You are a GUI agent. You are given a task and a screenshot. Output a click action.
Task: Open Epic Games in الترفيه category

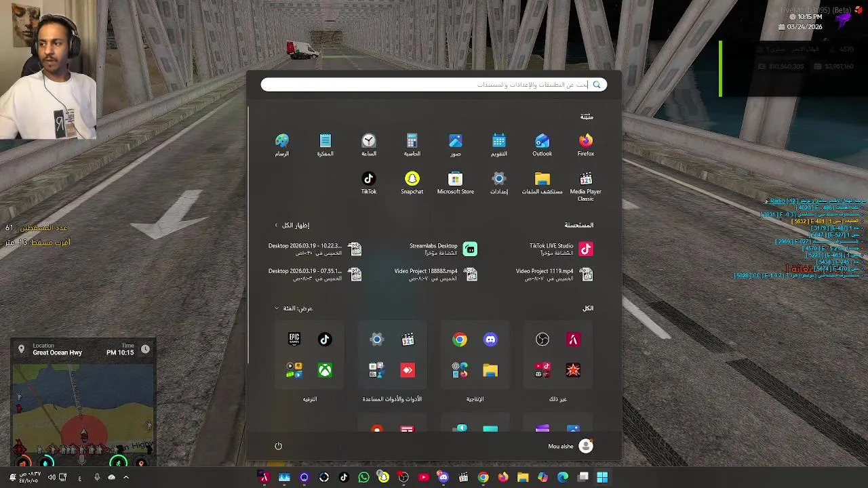pos(294,340)
